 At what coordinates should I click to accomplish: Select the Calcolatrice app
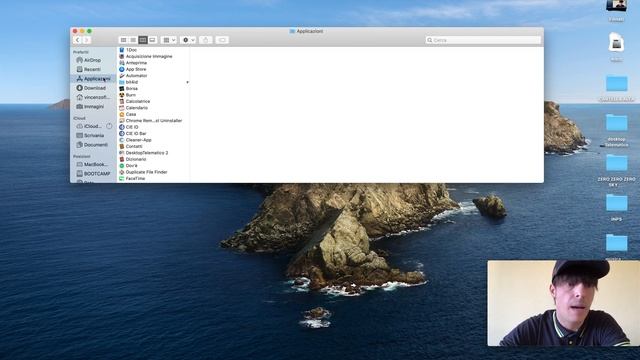(135, 101)
